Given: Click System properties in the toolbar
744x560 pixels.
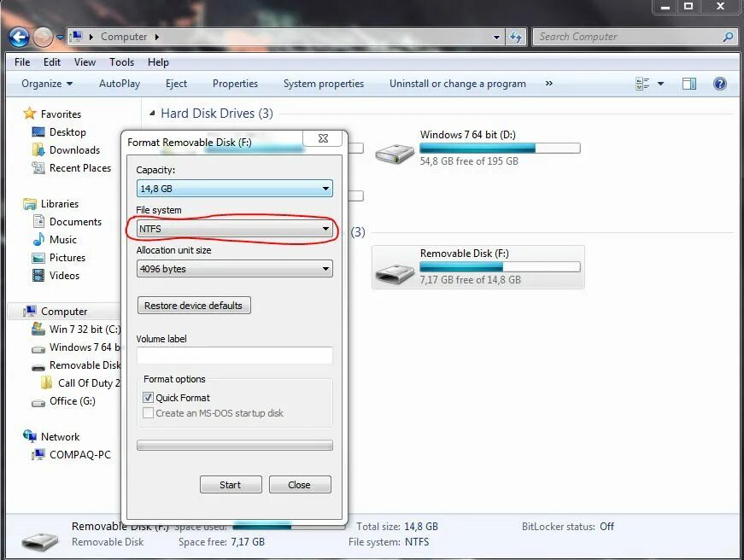Looking at the screenshot, I should [x=324, y=84].
